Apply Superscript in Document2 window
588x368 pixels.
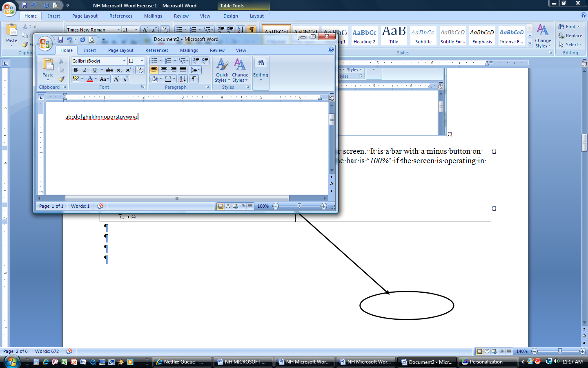pyautogui.click(x=128, y=70)
